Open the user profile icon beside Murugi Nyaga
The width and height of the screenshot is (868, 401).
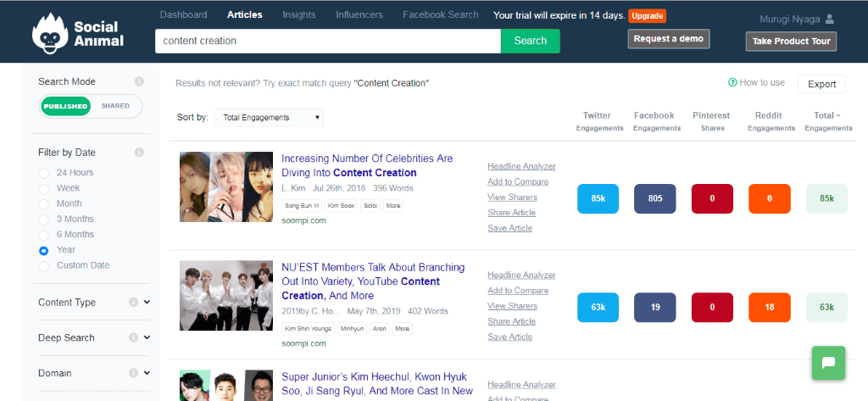(x=829, y=19)
